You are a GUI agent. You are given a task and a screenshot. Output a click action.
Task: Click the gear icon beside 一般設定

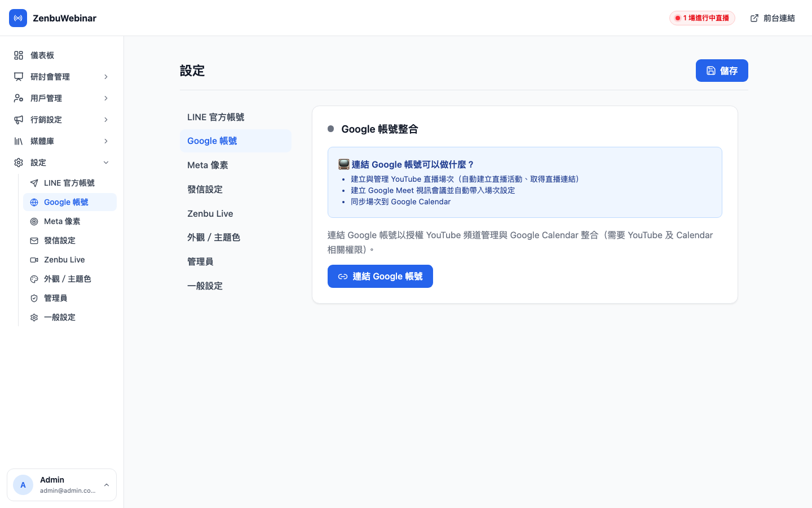pos(34,317)
